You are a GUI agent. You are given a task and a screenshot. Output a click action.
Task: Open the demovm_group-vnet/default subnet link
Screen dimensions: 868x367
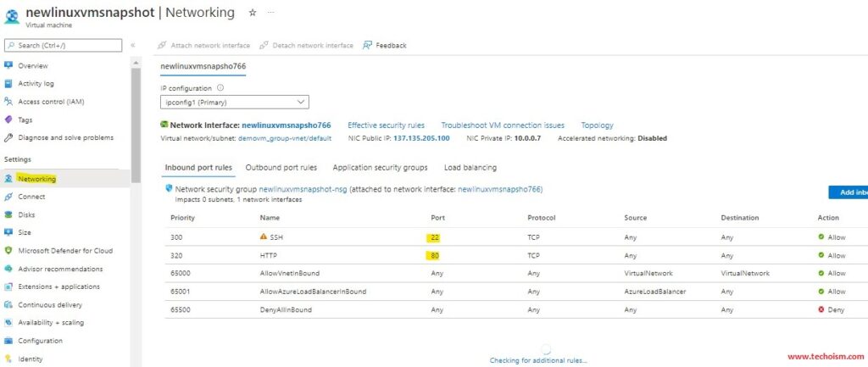pyautogui.click(x=285, y=138)
